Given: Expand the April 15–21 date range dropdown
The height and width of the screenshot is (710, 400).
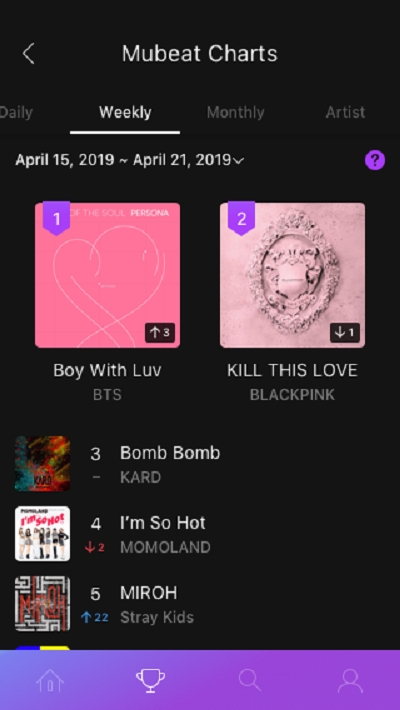Looking at the screenshot, I should click(x=130, y=160).
